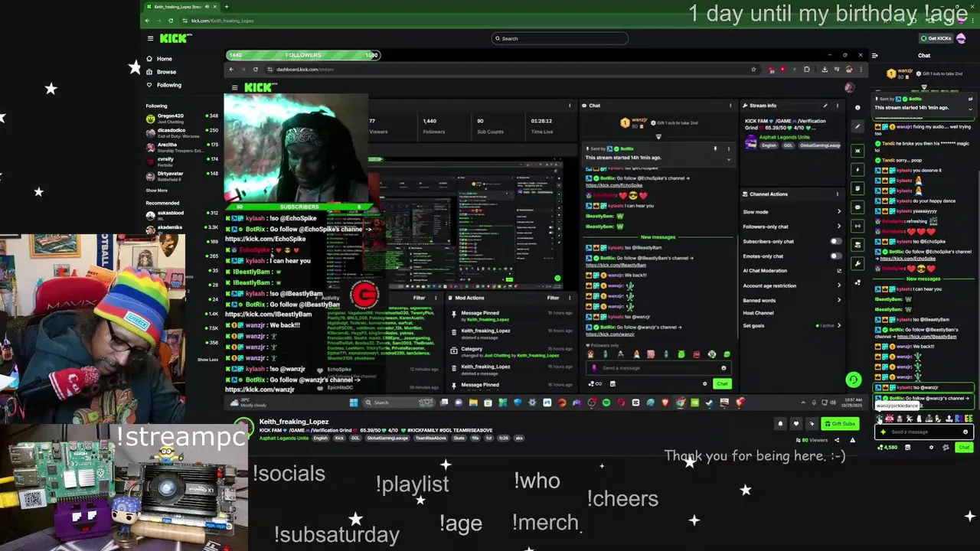Open emote picker in outer chat message box
980x551 pixels.
pyautogui.click(x=965, y=432)
